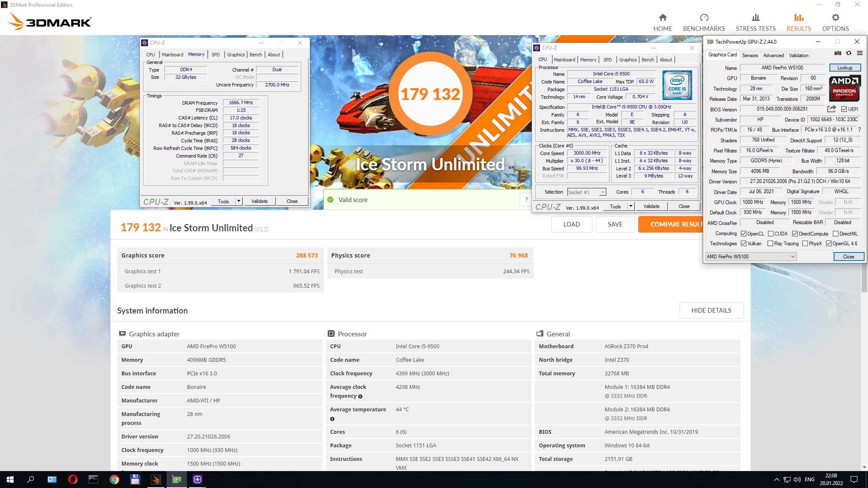868x488 pixels.
Task: Open the AMD FirePro W5100 GPU selector dropdown
Action: click(x=751, y=257)
